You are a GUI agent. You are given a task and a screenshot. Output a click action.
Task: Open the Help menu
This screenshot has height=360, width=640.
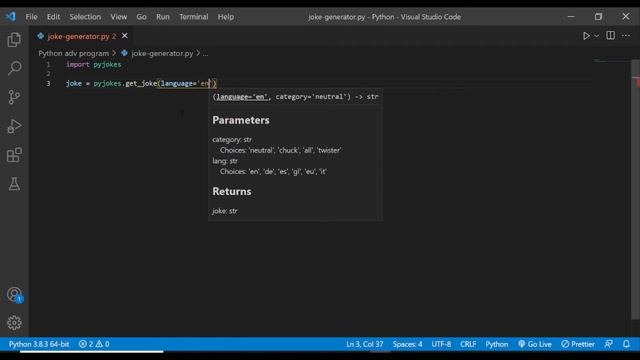click(226, 17)
